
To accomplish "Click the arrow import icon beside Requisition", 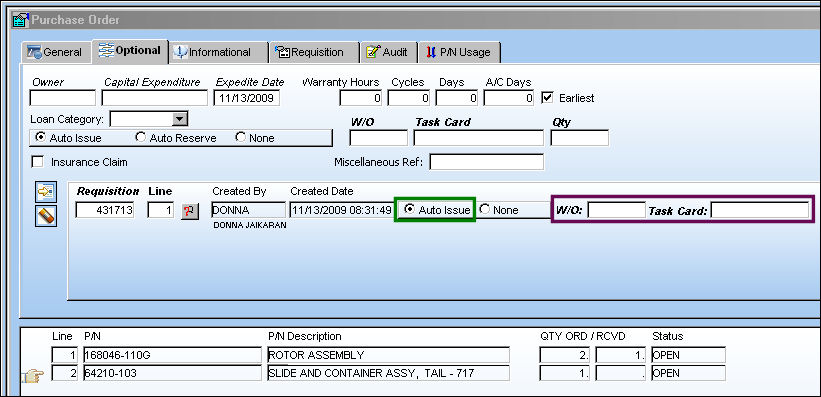I will pyautogui.click(x=46, y=192).
